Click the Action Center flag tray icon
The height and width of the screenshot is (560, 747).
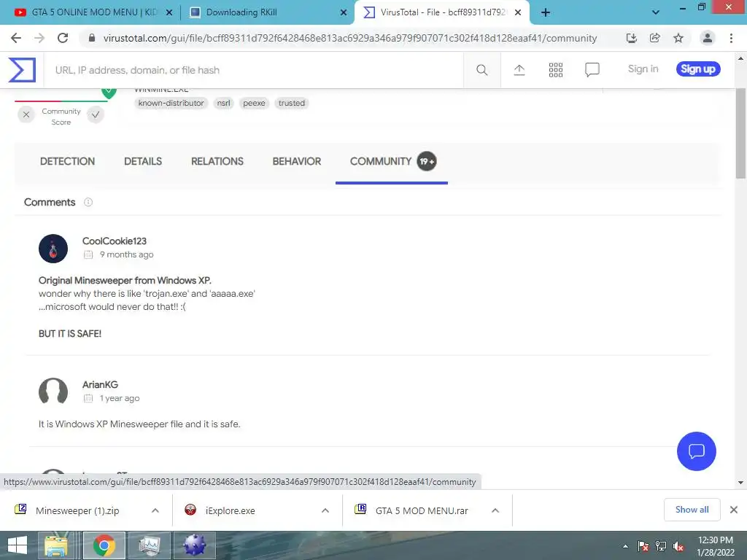(x=643, y=545)
